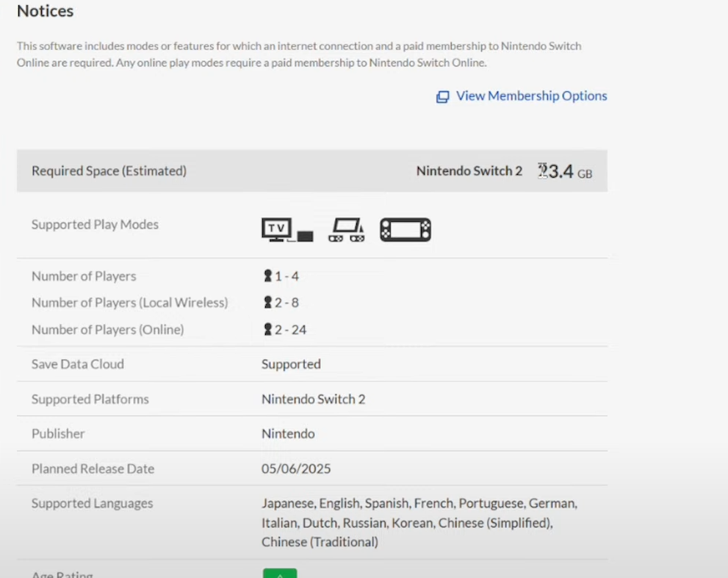Click the external window icon beside View Membership Options
This screenshot has height=578, width=728.
click(x=442, y=96)
